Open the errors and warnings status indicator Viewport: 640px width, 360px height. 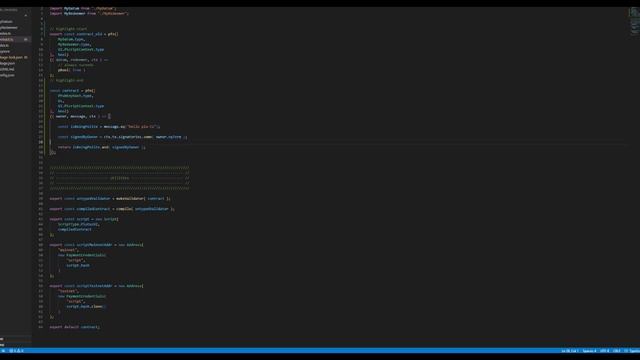tap(17, 351)
